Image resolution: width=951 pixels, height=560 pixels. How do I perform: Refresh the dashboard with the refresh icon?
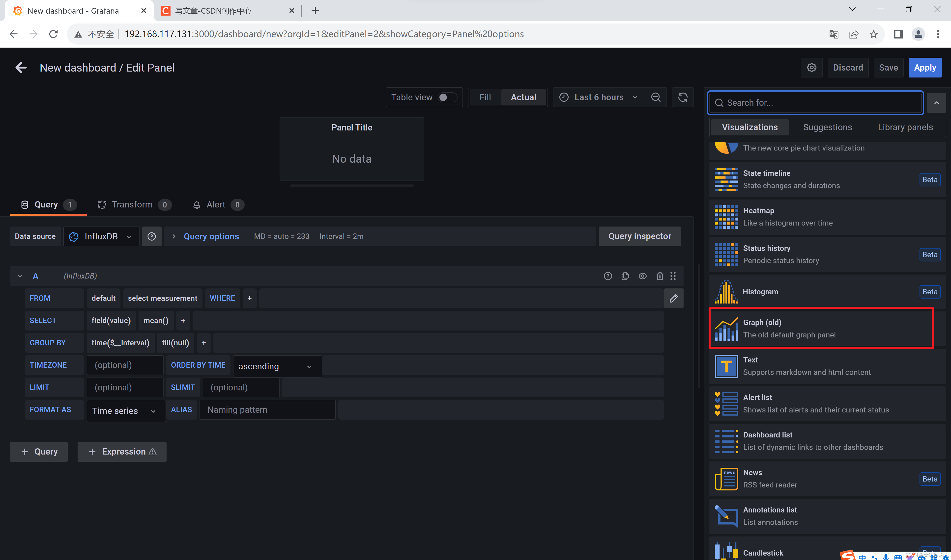(x=683, y=97)
